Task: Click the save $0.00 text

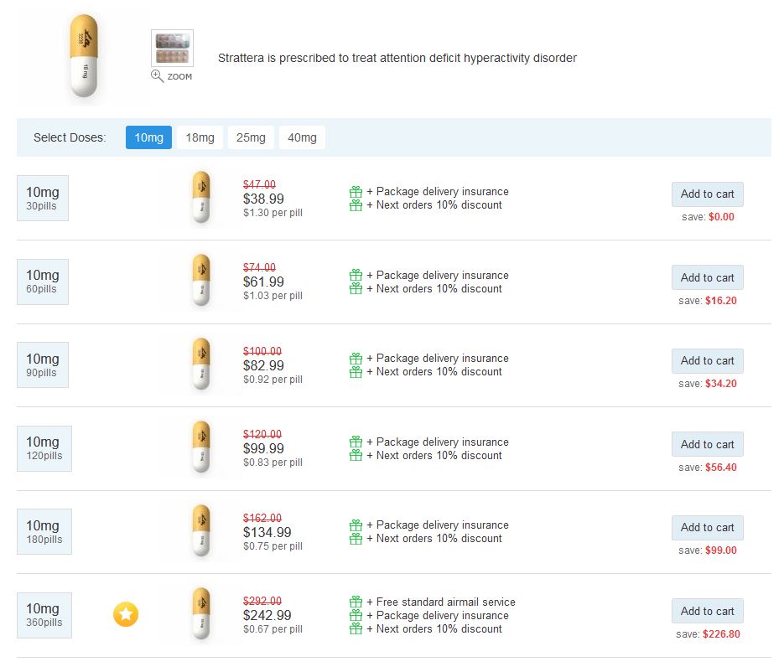Action: click(x=708, y=217)
